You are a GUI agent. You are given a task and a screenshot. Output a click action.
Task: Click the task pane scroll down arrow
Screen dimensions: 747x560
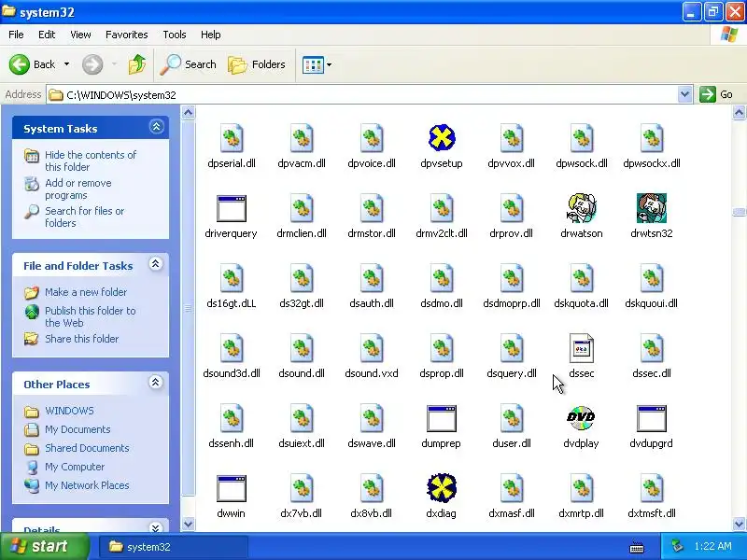pos(189,524)
